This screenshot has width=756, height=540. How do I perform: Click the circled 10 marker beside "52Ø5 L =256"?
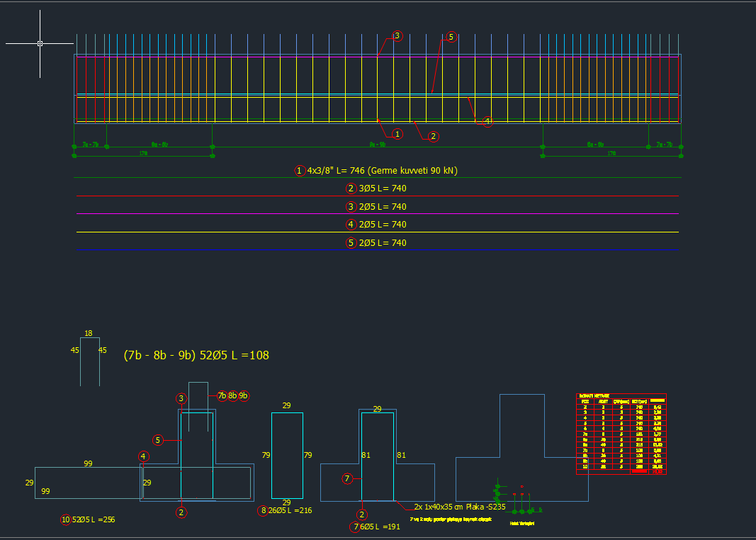point(66,519)
